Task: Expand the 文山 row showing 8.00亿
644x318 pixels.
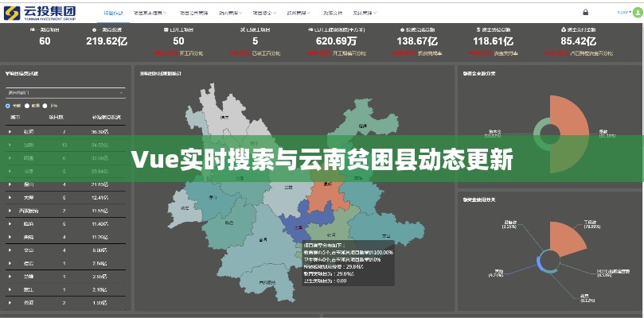Action: pyautogui.click(x=10, y=250)
